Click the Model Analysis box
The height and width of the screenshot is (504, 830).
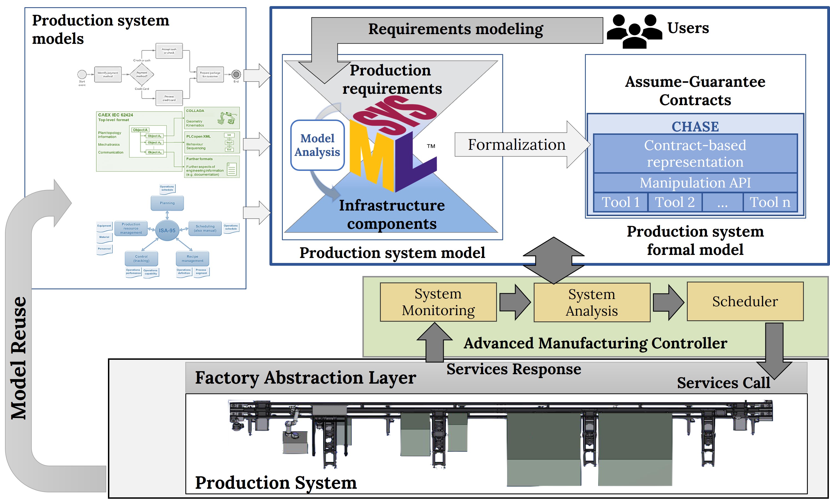[317, 145]
